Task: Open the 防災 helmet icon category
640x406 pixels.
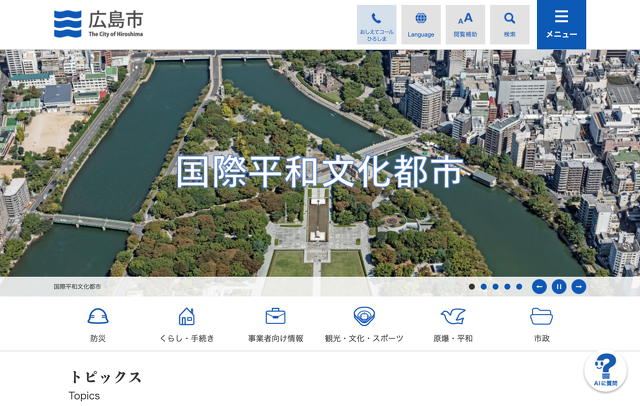Action: pyautogui.click(x=98, y=324)
